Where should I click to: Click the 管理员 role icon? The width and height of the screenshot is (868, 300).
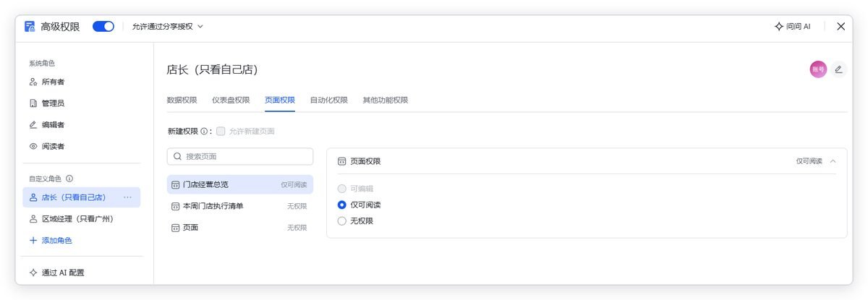coord(33,103)
